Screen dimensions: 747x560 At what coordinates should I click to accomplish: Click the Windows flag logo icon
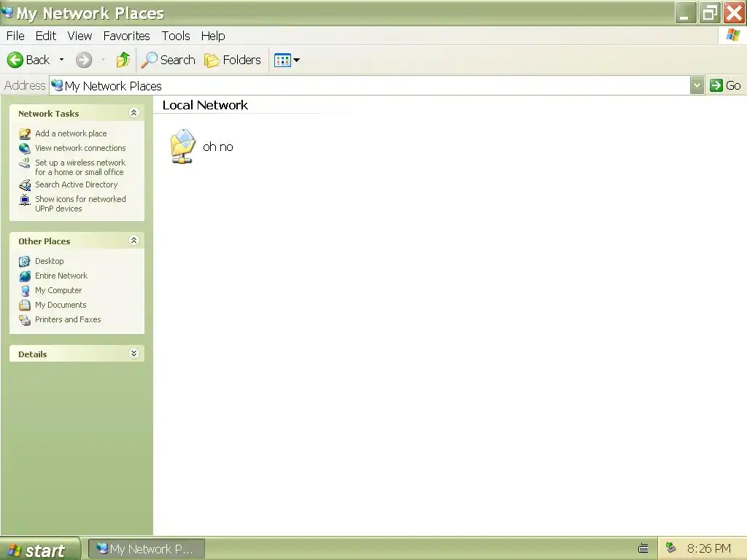[732, 35]
